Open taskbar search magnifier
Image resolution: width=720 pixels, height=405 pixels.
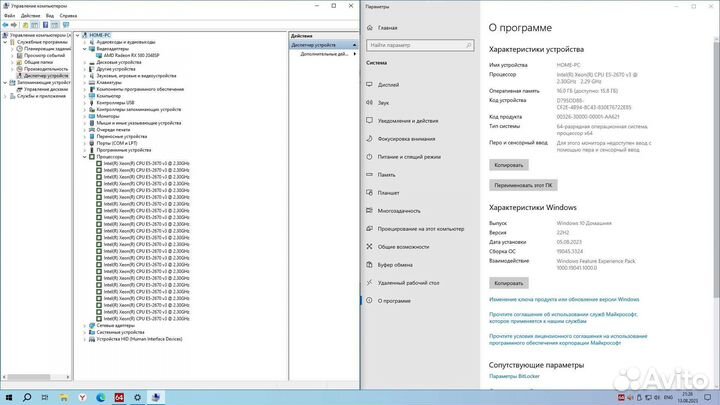tap(27, 397)
